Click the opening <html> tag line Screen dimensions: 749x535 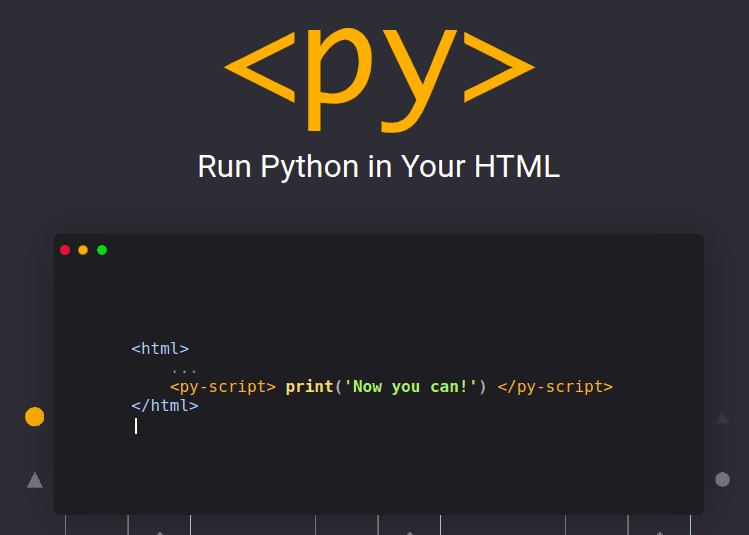click(x=160, y=349)
